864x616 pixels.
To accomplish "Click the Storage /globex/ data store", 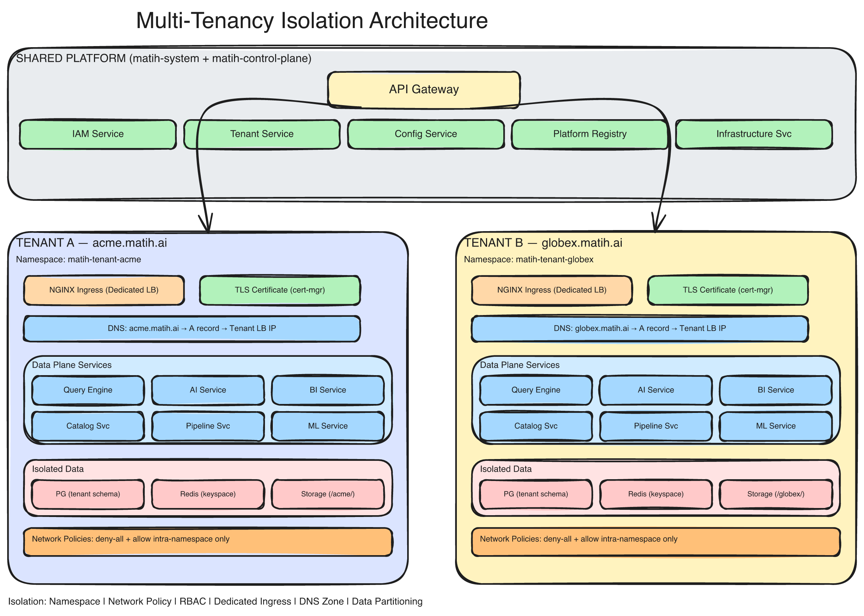I will tap(776, 494).
